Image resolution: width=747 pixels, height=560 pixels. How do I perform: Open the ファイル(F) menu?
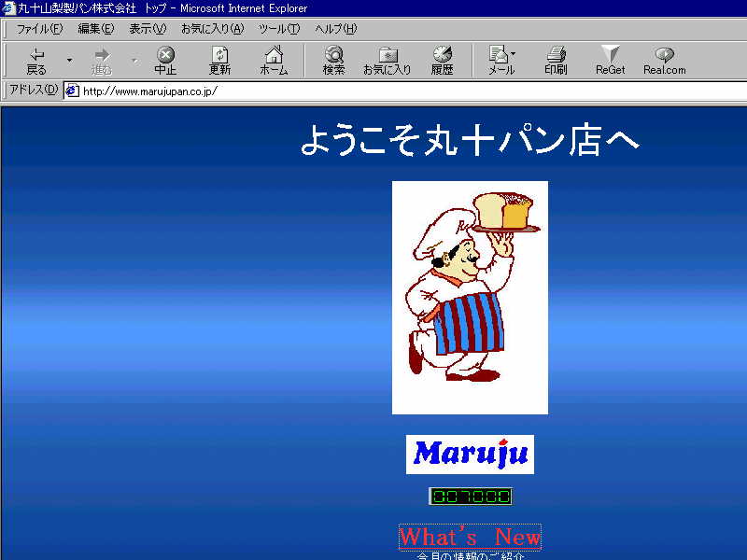point(39,29)
